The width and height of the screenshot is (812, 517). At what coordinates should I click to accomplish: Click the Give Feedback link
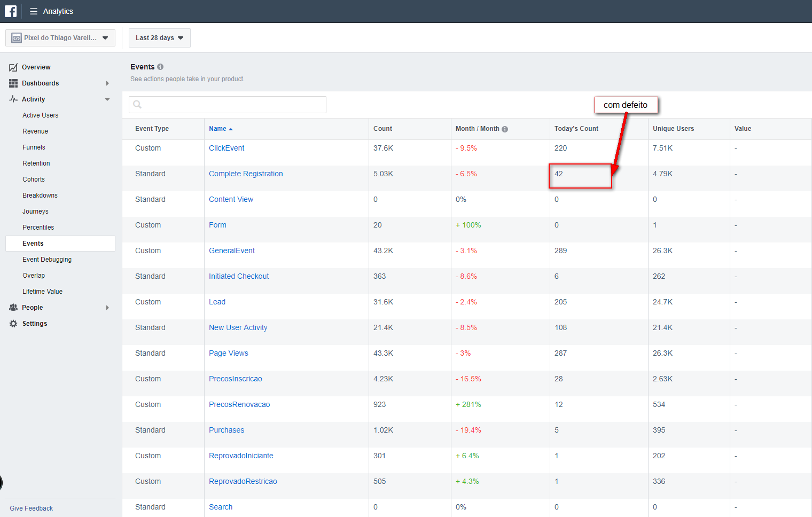(x=31, y=508)
